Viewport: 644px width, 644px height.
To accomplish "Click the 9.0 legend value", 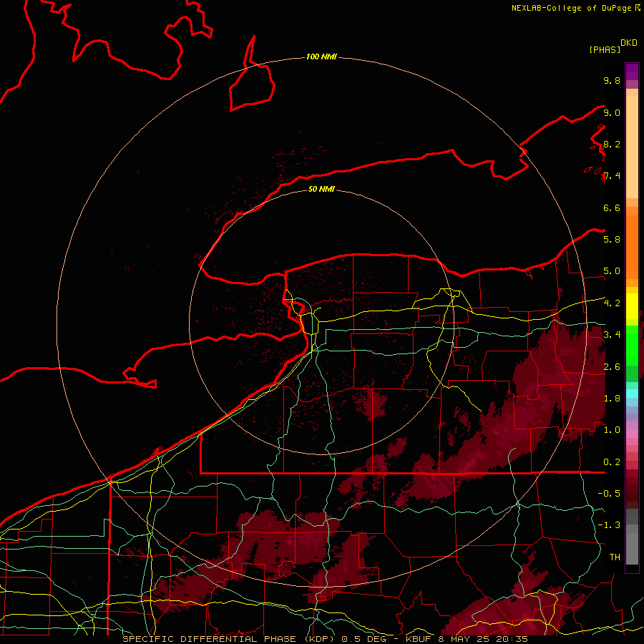I will (x=612, y=112).
